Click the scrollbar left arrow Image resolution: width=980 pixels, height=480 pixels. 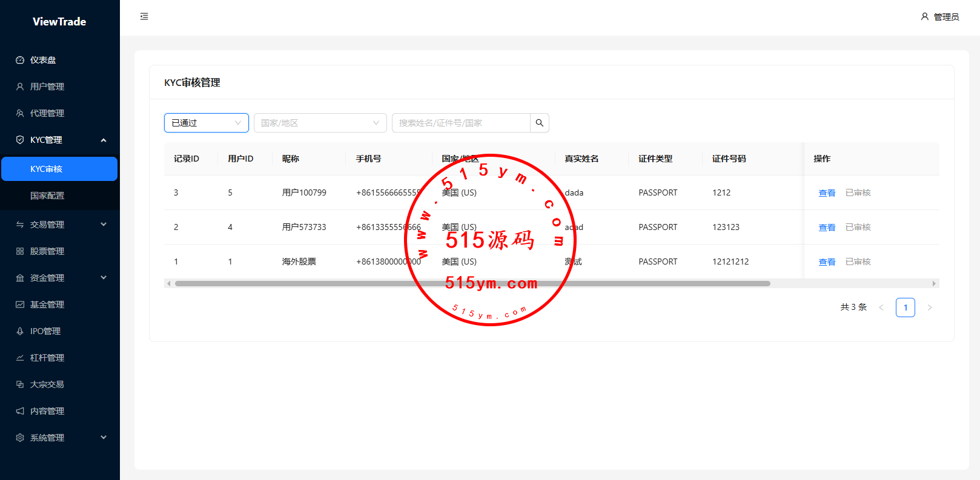[x=169, y=283]
